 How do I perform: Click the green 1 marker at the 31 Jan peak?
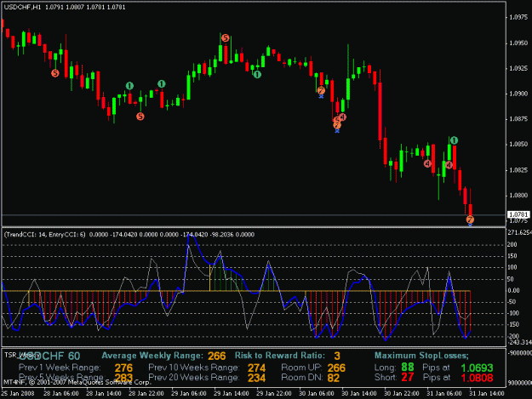[455, 140]
